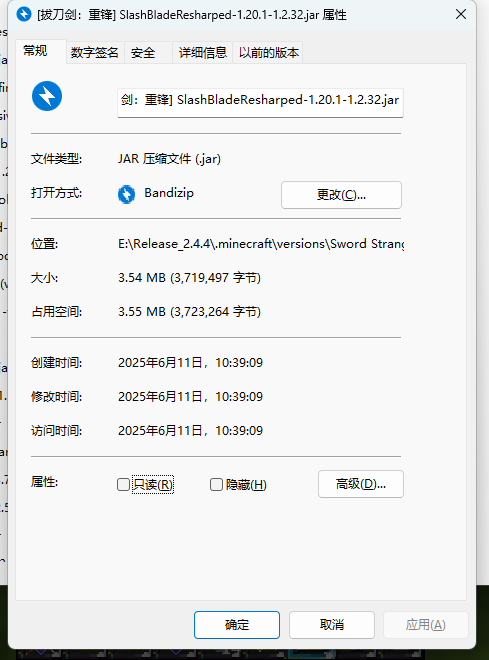The image size is (489, 660).
Task: Open 高级(D)... attributes dialog
Action: click(x=361, y=484)
